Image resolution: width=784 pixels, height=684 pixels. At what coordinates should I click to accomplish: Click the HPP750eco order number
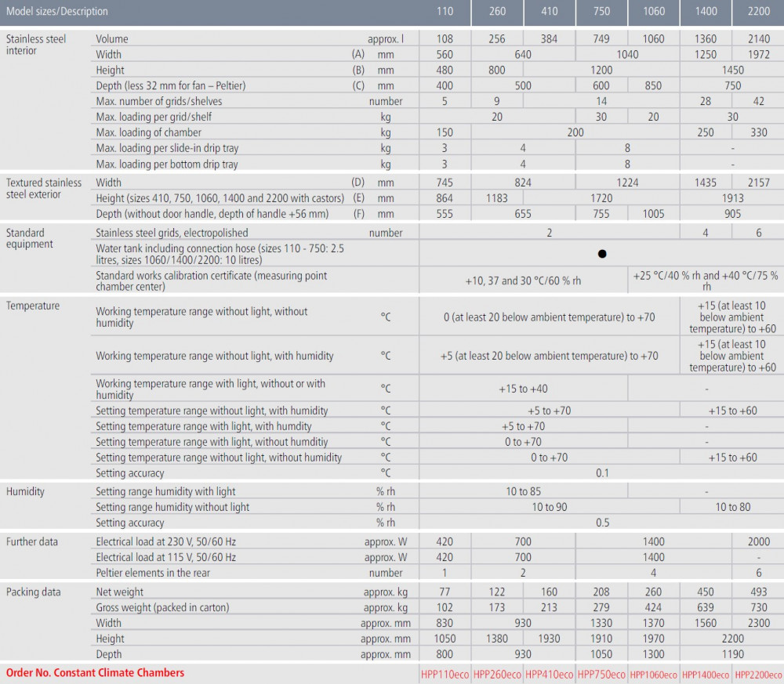click(x=601, y=675)
